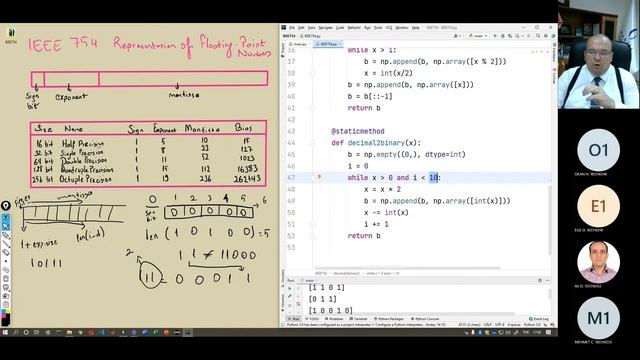The width and height of the screenshot is (640, 360).
Task: Click the Python 3.8 interpreter in status bar
Action: [x=532, y=325]
